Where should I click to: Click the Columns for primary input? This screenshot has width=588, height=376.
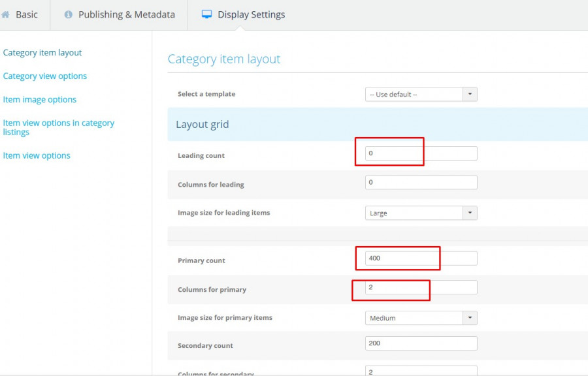point(421,287)
